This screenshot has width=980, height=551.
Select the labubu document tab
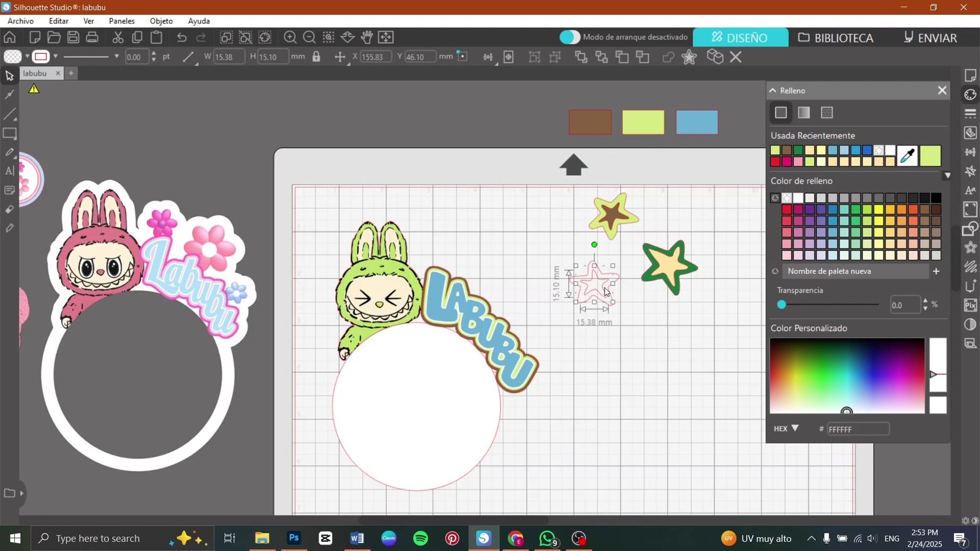35,73
